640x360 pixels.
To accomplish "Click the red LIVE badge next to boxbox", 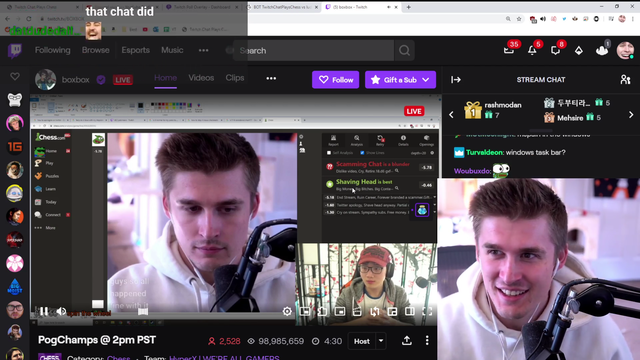I will pos(123,80).
